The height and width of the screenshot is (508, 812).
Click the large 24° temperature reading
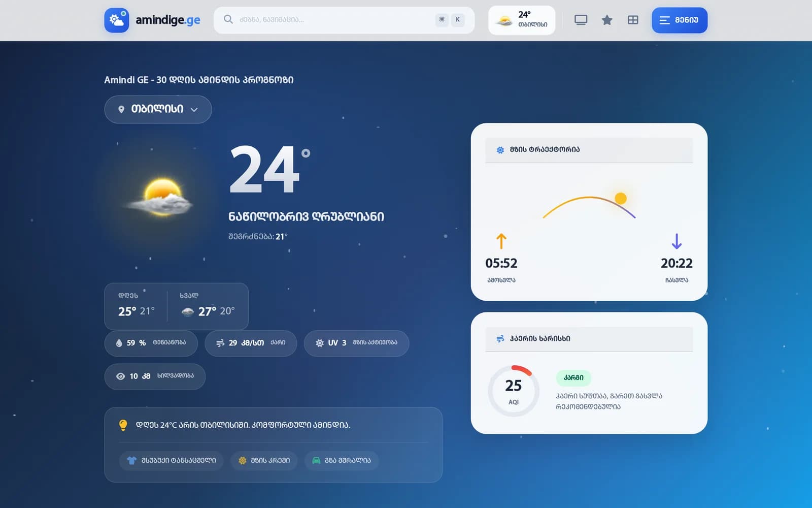[269, 169]
